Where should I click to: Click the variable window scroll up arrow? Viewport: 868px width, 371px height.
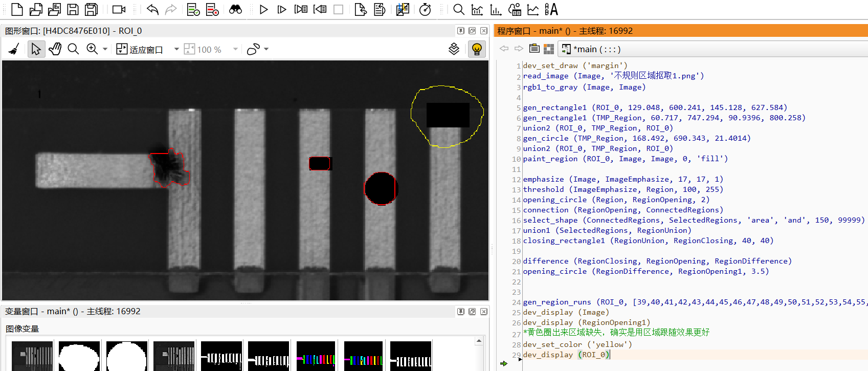pyautogui.click(x=479, y=341)
